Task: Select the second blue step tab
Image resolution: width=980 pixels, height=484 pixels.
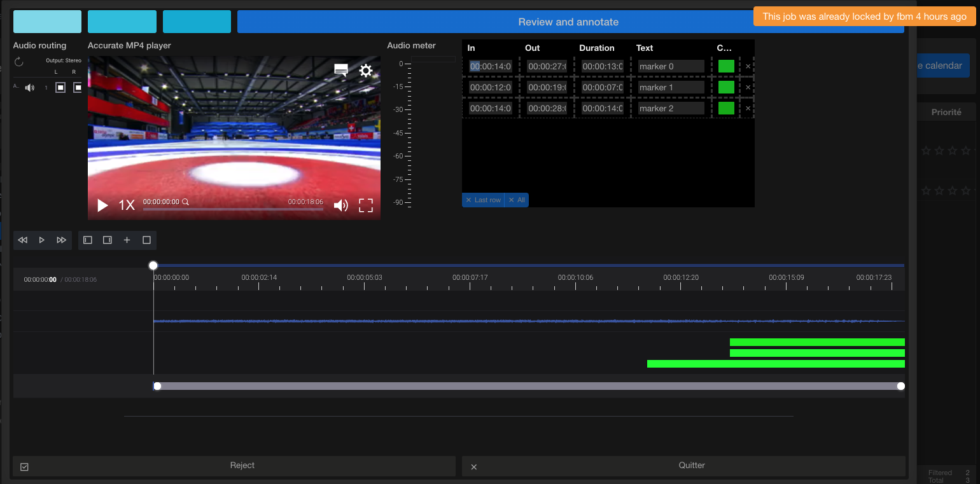Action: point(122,22)
